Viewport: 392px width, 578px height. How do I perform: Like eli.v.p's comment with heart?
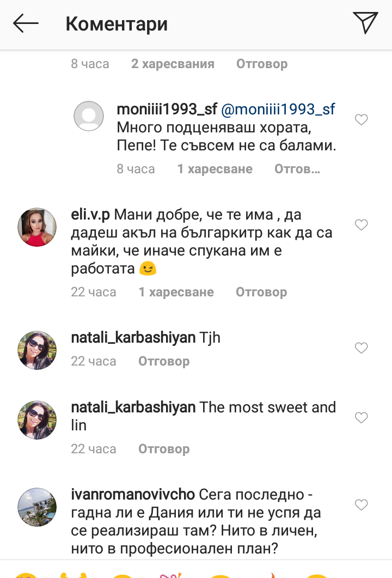[x=361, y=224]
